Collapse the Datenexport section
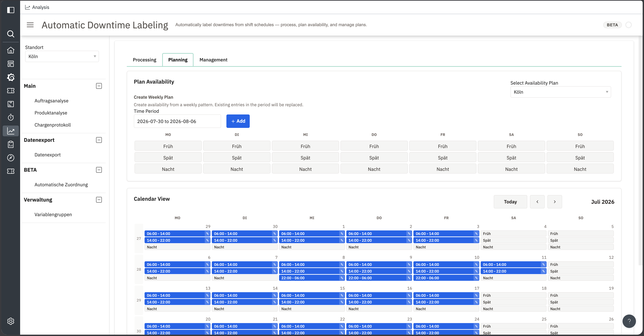This screenshot has height=336, width=644. (x=99, y=140)
